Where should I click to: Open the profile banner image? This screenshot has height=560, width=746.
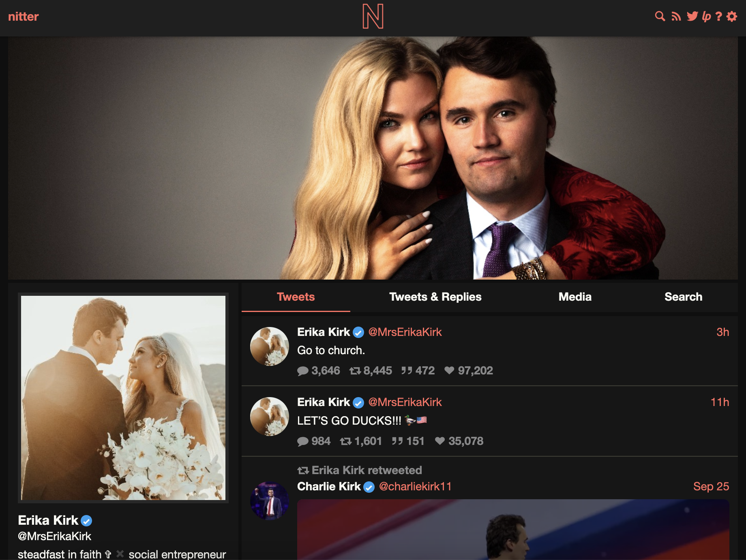[x=373, y=158]
